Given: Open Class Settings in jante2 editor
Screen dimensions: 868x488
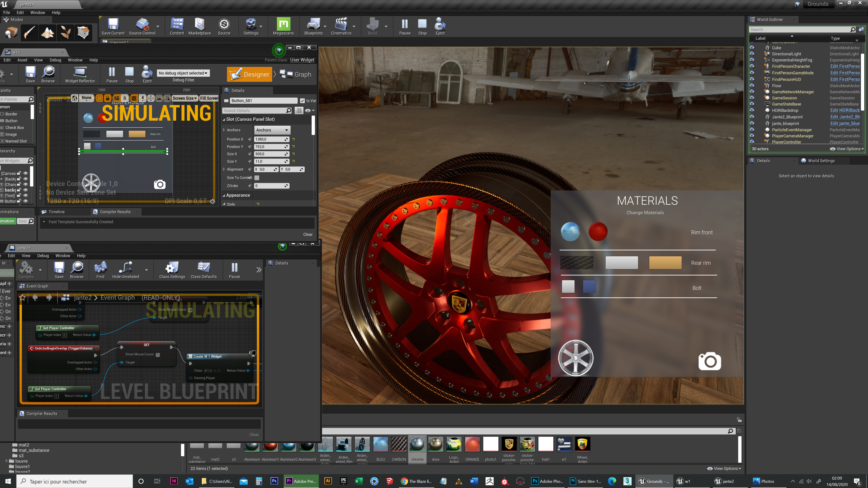Looking at the screenshot, I should 172,270.
